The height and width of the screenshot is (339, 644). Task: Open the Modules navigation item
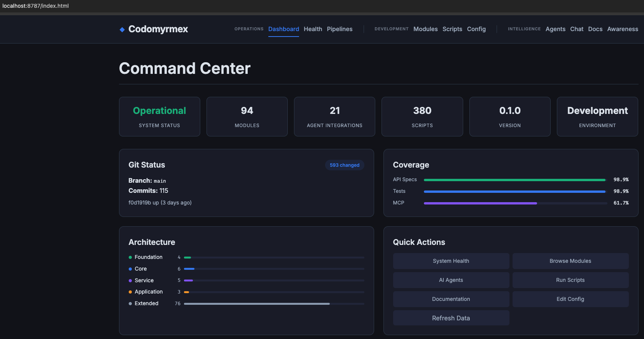(425, 29)
